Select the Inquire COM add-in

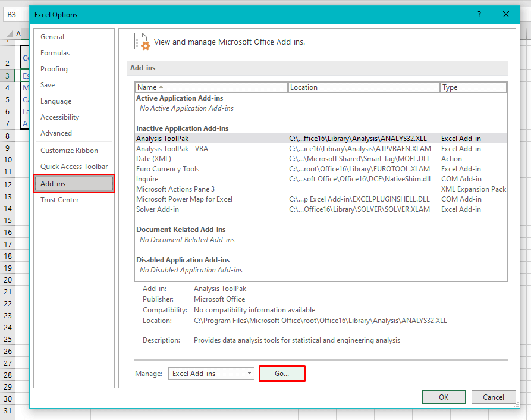[x=147, y=178]
